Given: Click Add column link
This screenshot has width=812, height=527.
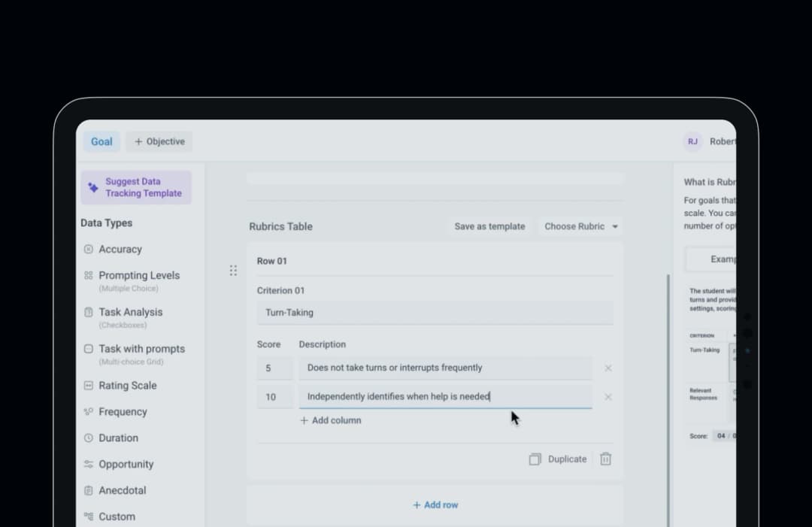Looking at the screenshot, I should click(x=330, y=420).
